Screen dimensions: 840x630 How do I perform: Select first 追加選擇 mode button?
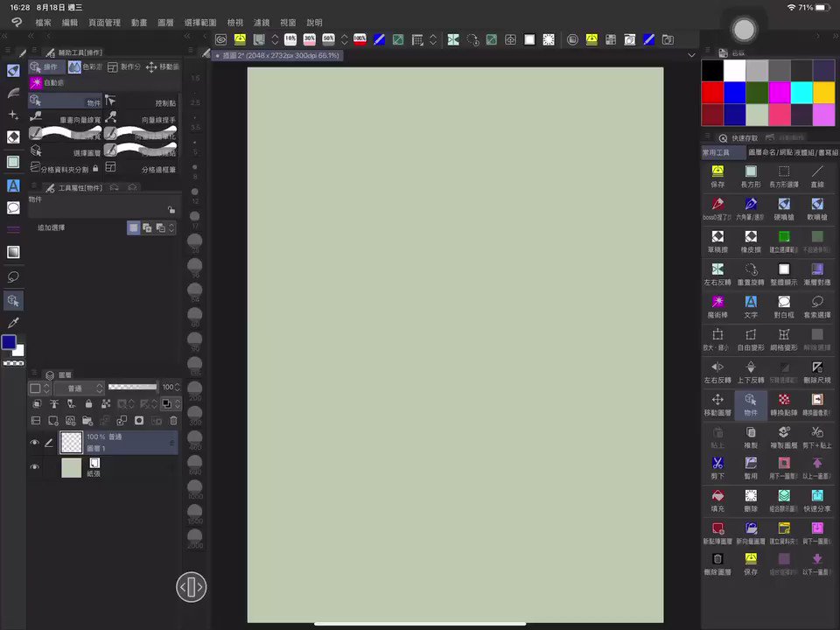click(133, 227)
